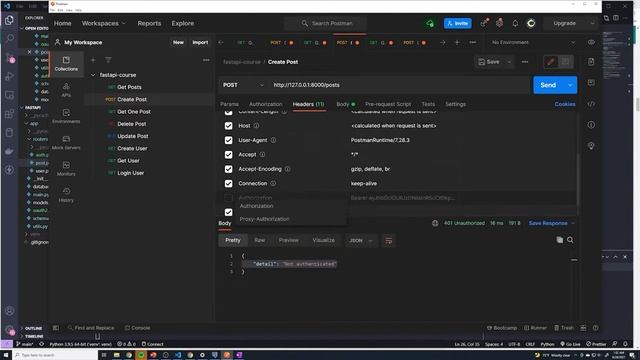Open the Upgrade dropdown arrow
The image size is (640, 360).
pos(592,23)
